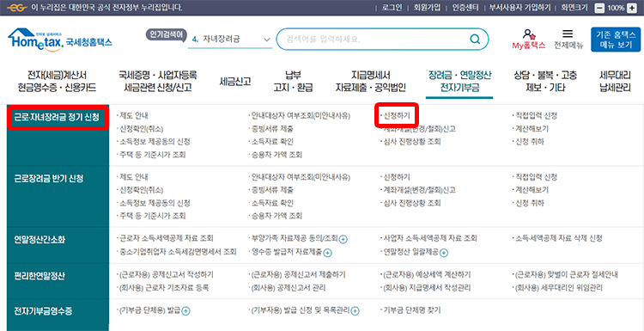Open (근로자용) 맞벌이 근로자 절세안내
This screenshot has width=644, height=331.
(x=566, y=274)
